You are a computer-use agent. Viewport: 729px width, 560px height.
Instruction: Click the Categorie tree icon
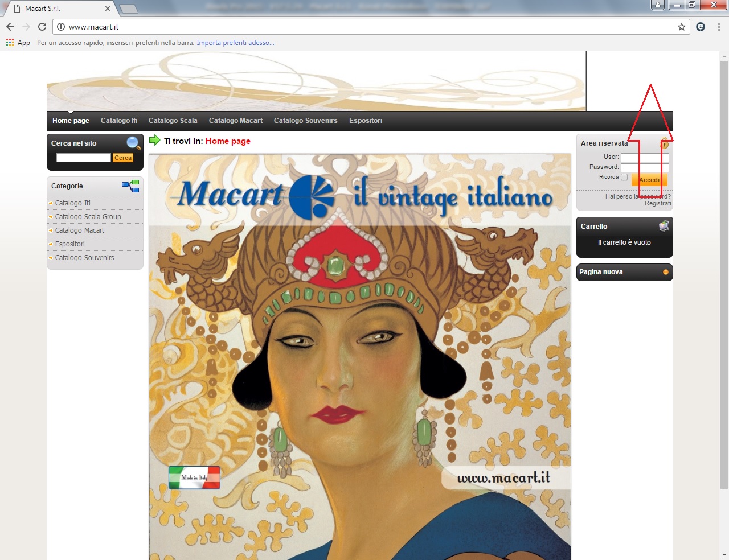130,186
